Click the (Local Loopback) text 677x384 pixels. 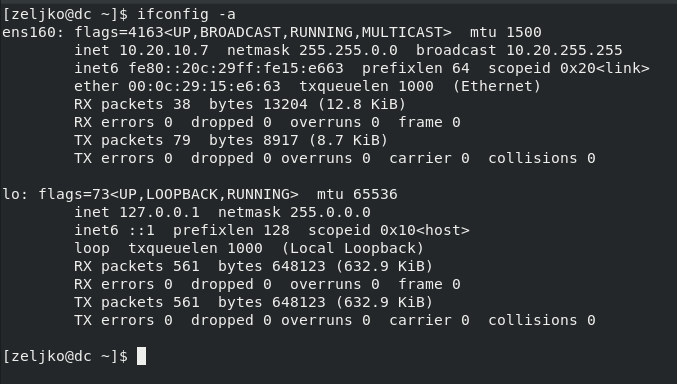[353, 248]
